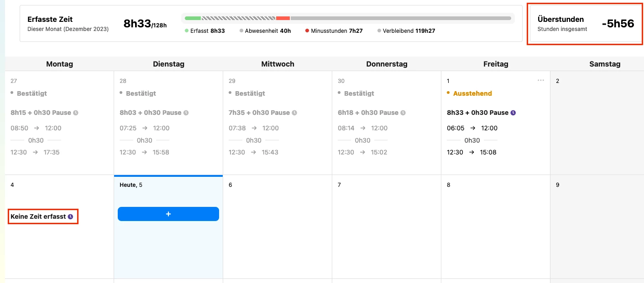644x283 pixels.
Task: Click the gray Verbleibend progress bar segment
Action: (401, 18)
